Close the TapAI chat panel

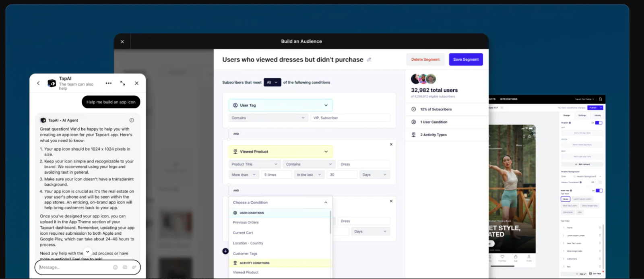[x=136, y=83]
